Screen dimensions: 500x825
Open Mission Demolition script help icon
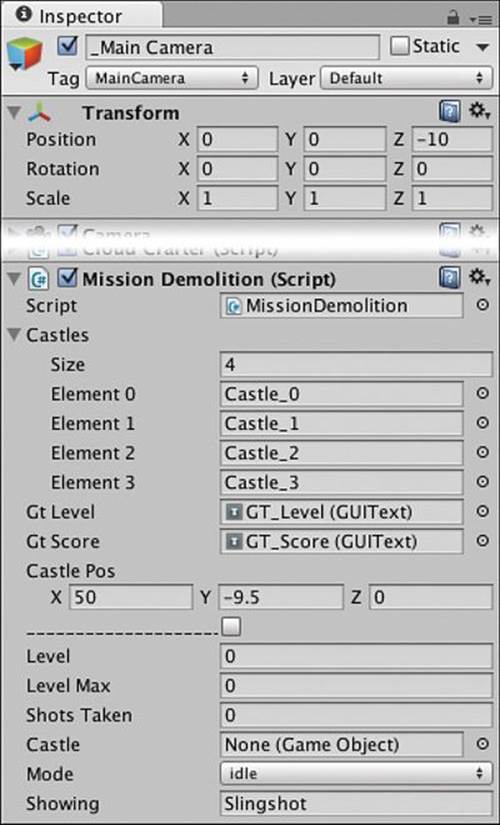[449, 278]
